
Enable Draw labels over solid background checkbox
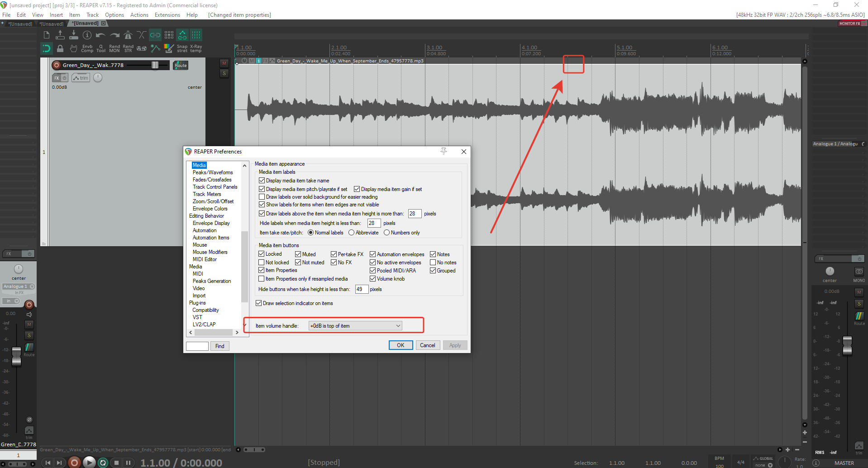(x=262, y=197)
